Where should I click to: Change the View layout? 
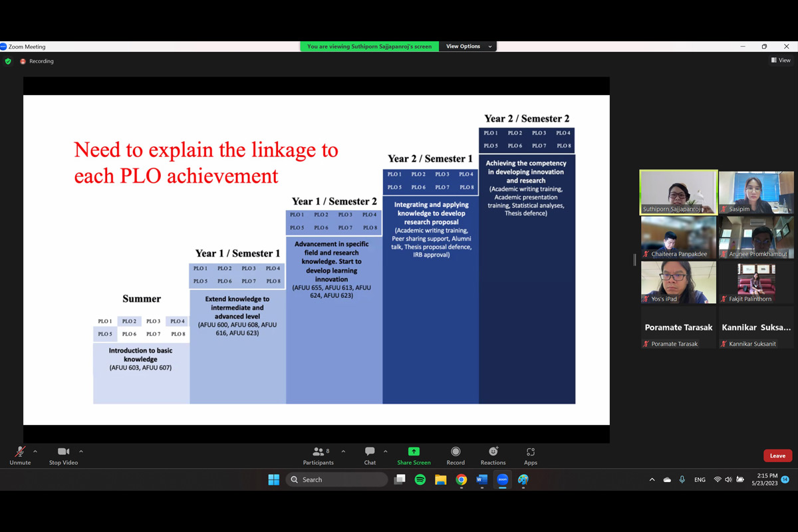pyautogui.click(x=781, y=61)
